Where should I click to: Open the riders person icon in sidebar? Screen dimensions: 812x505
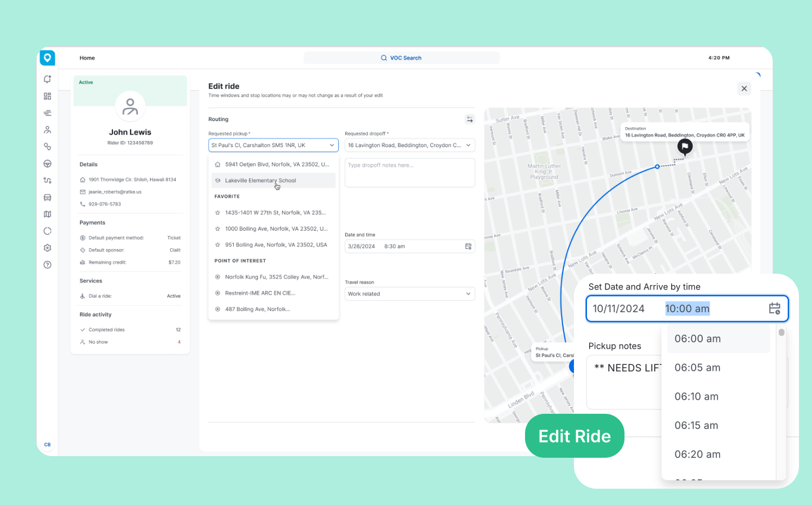(47, 130)
